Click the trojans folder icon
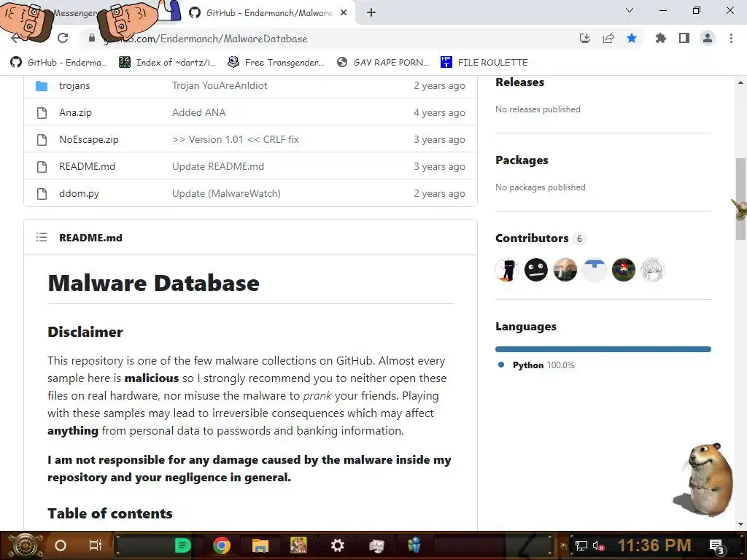Screen dimensions: 747x560 [x=42, y=86]
